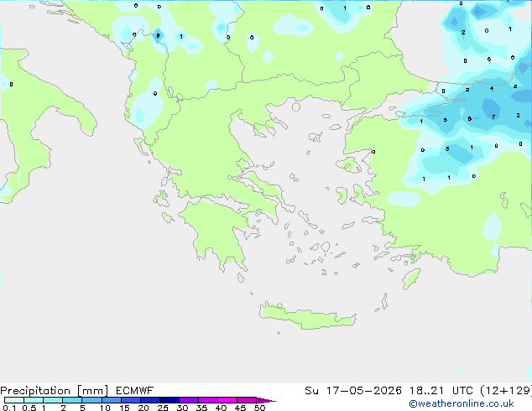This screenshot has width=532, height=411.
Task: Click the 'Su 17-05-2026' forecast date
Action: [353, 390]
